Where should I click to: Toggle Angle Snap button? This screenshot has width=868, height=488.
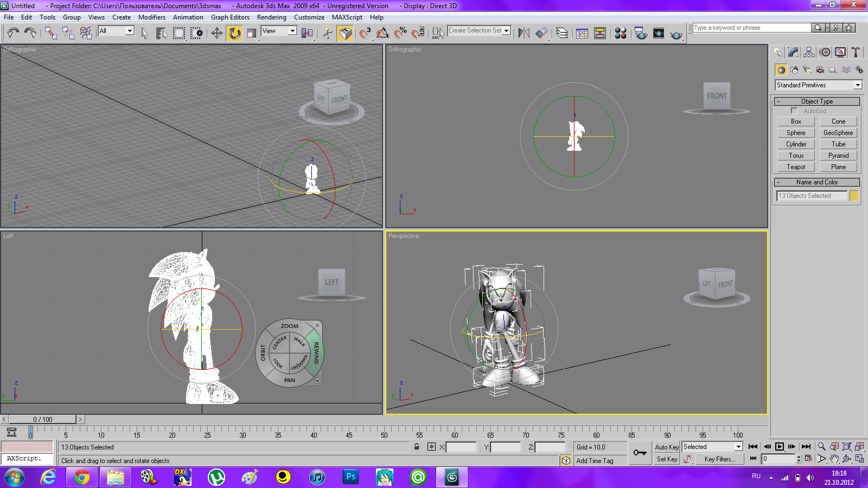[382, 33]
